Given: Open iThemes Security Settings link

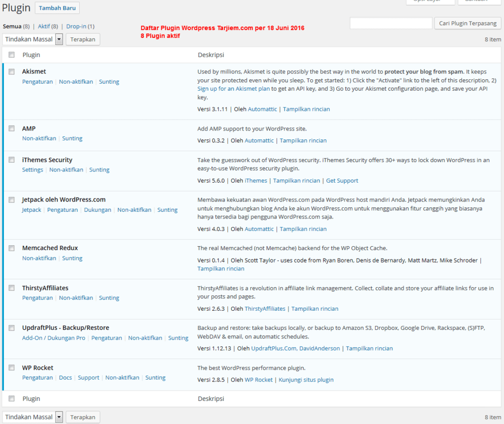Looking at the screenshot, I should point(32,169).
